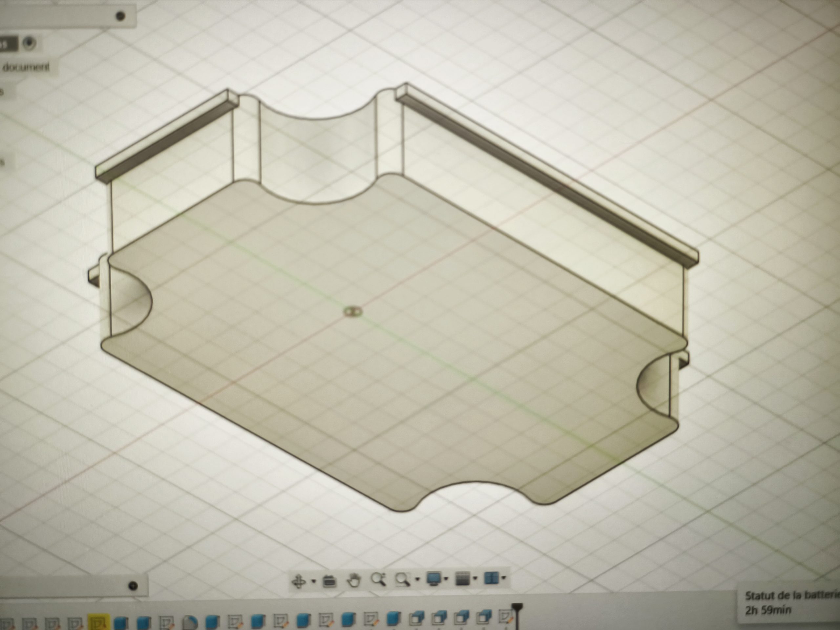Expand the Grid and Snaps dropdown arrow

[475, 579]
